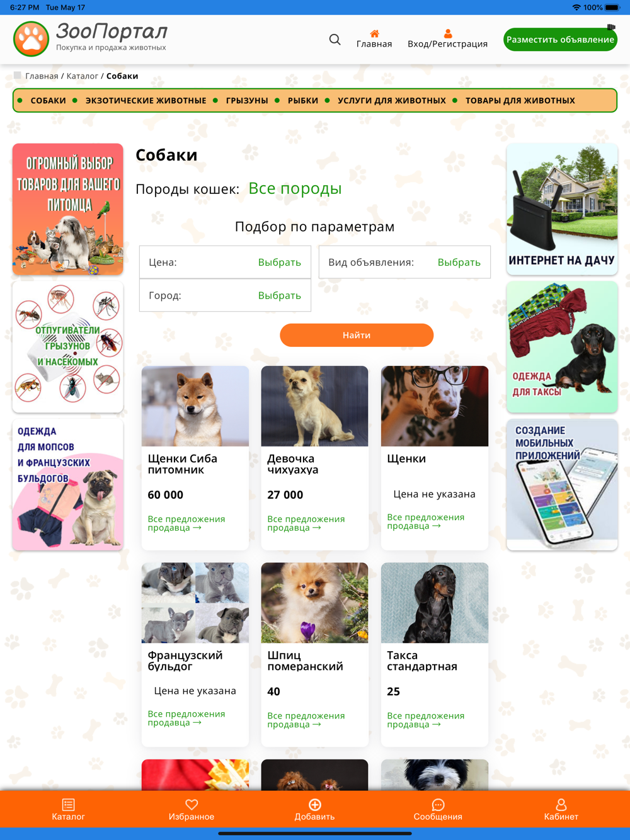This screenshot has height=840, width=630.
Task: Tap the Добавить plus icon
Action: (x=315, y=804)
